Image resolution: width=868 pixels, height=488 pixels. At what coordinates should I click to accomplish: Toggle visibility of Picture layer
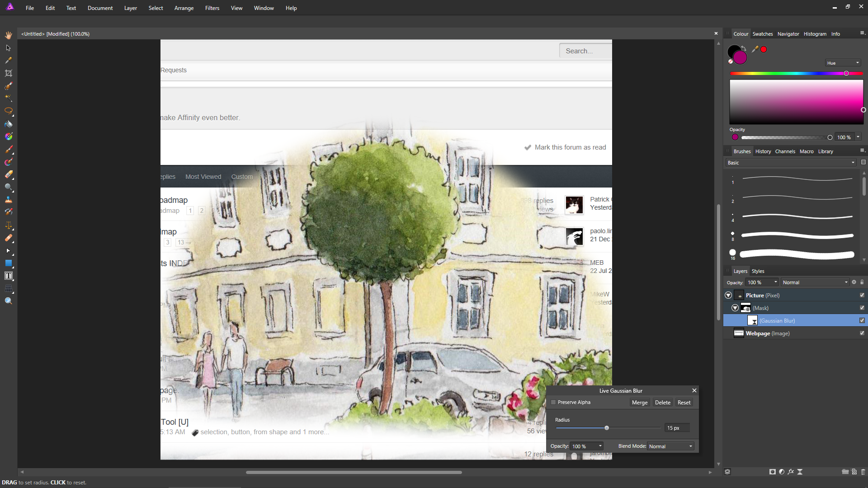862,295
